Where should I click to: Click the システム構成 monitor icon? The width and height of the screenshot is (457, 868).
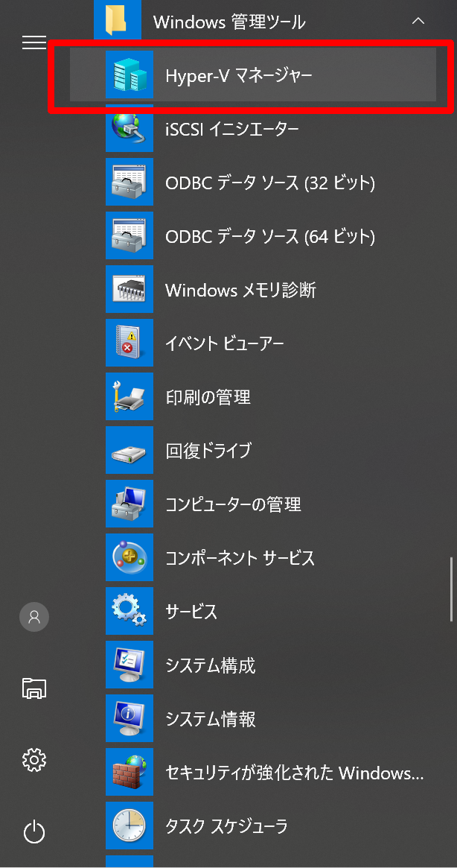(129, 665)
